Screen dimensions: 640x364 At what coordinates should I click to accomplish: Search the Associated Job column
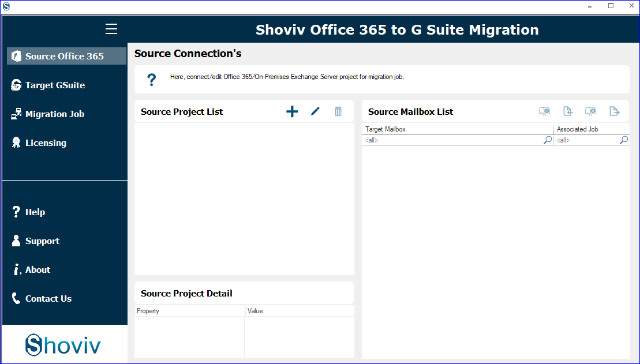(x=623, y=140)
